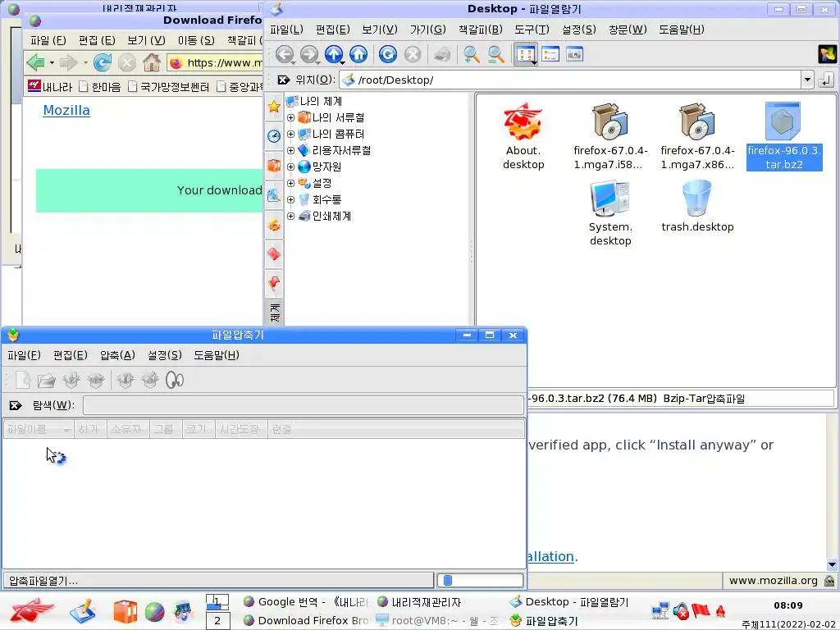Expand the 나의 서류철 tree node
Image resolution: width=840 pixels, height=630 pixels.
(x=291, y=117)
